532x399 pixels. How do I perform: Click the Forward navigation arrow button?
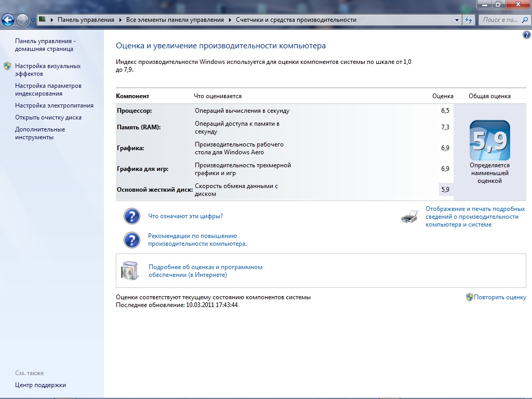[22, 20]
